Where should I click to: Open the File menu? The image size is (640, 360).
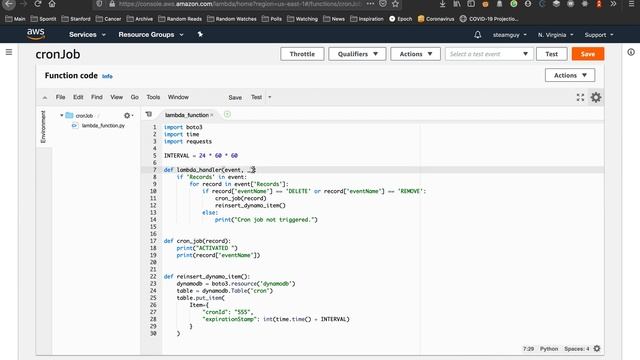60,97
